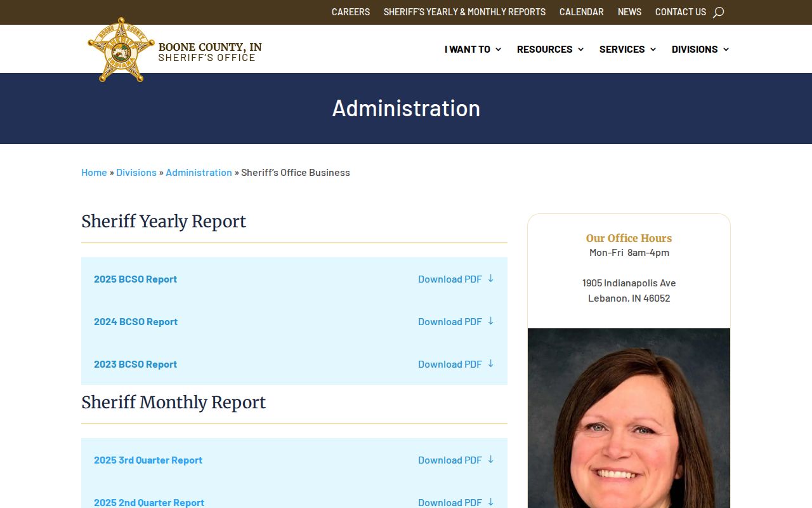Open Sheriff's Yearly & Monthly Reports menu item
Image resolution: width=812 pixels, height=508 pixels.
click(x=464, y=12)
